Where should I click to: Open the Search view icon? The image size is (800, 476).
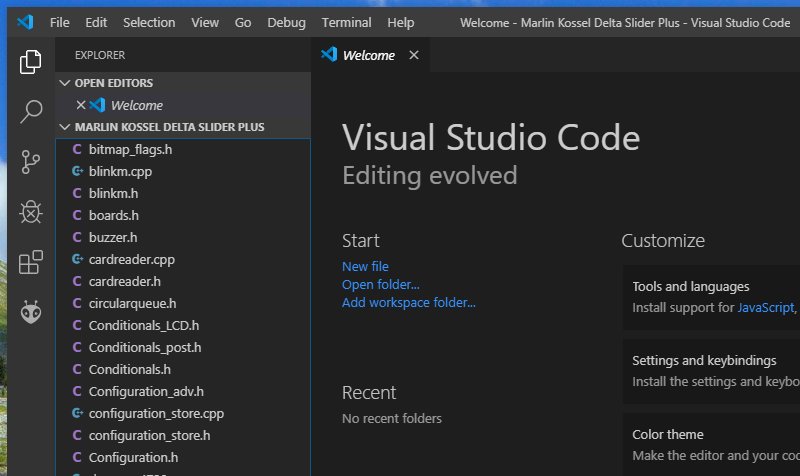[31, 111]
